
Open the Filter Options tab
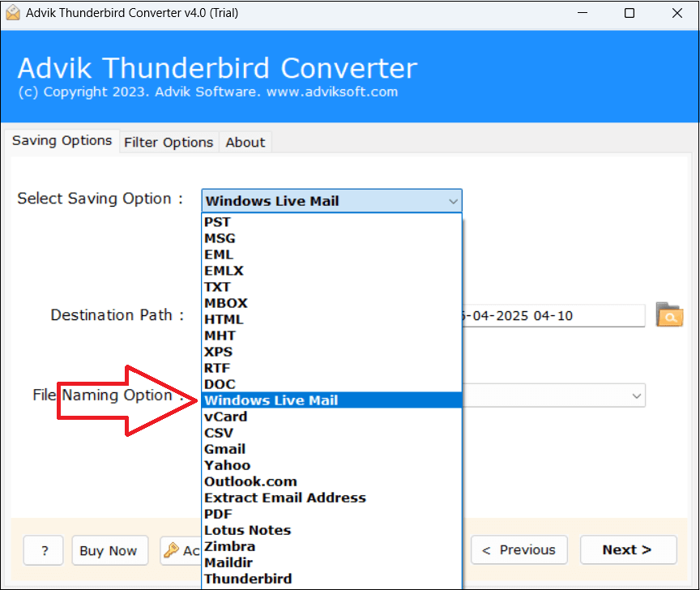[x=169, y=143]
